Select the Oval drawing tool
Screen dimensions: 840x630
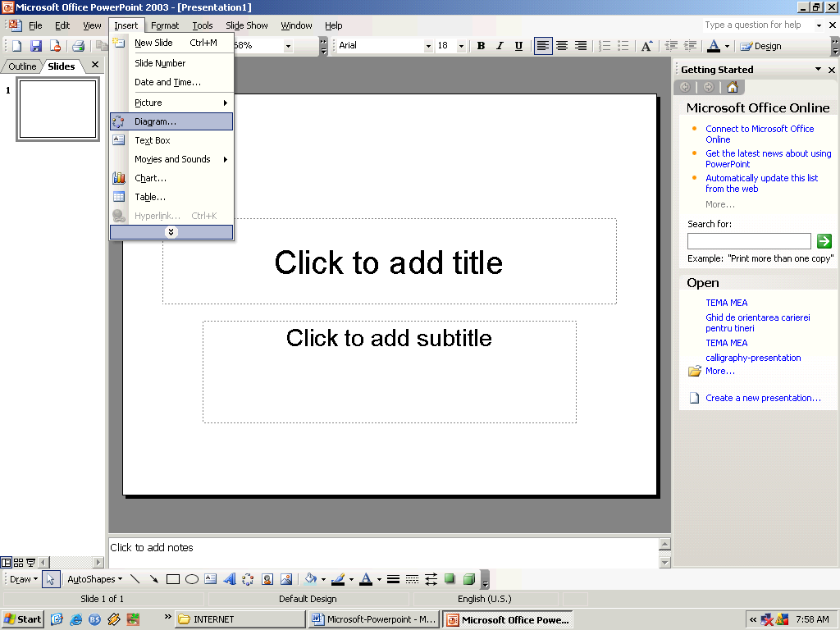pos(192,579)
